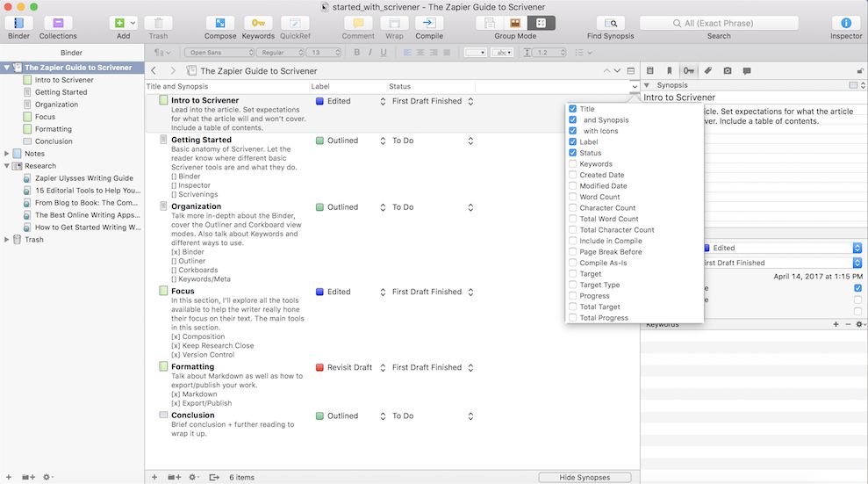Expand the Notes folder in Binder
The width and height of the screenshot is (868, 484).
click(8, 154)
